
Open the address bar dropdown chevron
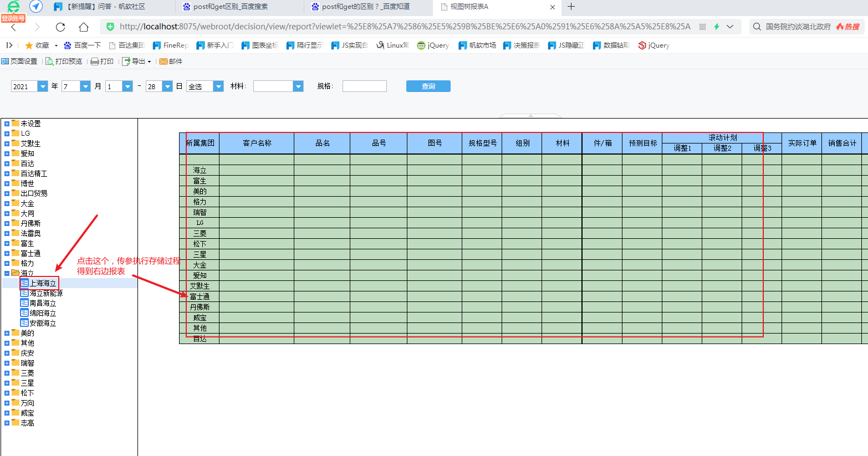(x=730, y=27)
